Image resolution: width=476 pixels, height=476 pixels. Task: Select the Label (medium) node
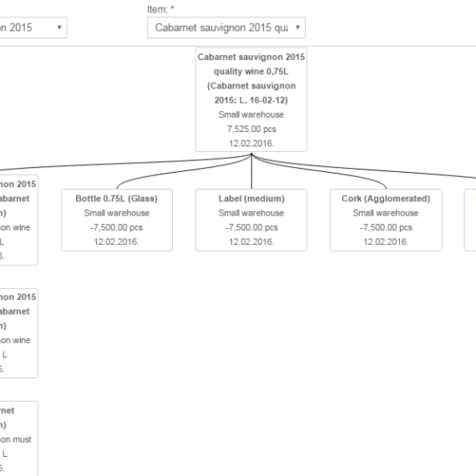pos(251,220)
